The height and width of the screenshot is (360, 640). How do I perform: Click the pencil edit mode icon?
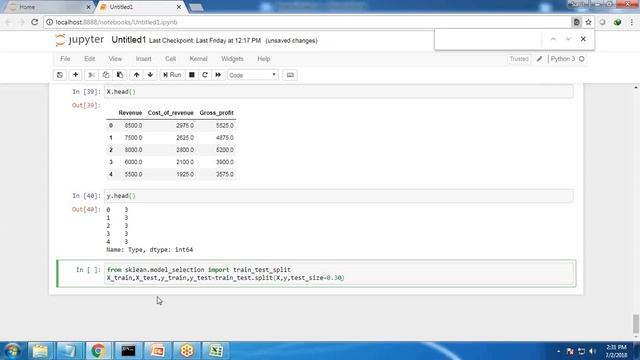[539, 59]
